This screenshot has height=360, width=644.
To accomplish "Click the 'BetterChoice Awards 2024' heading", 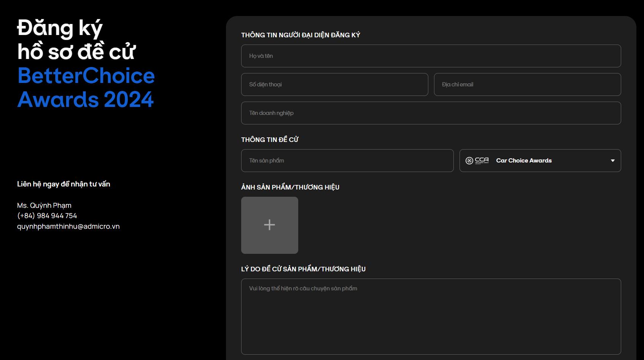I will [86, 88].
